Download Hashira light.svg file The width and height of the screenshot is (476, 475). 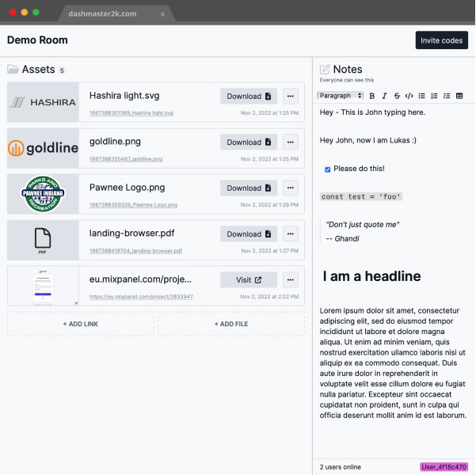249,97
